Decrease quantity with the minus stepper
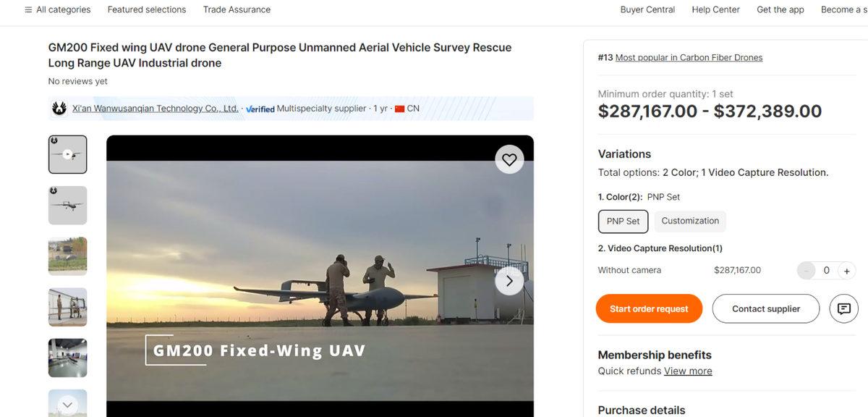Image resolution: width=868 pixels, height=417 pixels. (x=806, y=270)
